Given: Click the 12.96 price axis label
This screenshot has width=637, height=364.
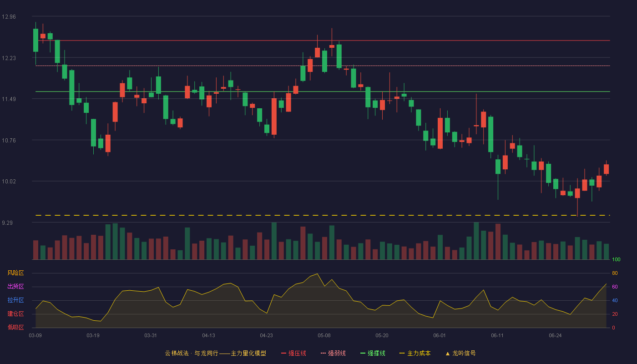Looking at the screenshot, I should [x=9, y=17].
